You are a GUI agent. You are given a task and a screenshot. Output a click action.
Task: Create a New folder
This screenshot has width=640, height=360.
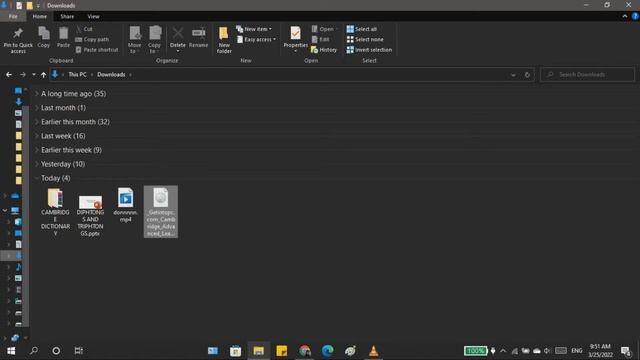pyautogui.click(x=224, y=40)
